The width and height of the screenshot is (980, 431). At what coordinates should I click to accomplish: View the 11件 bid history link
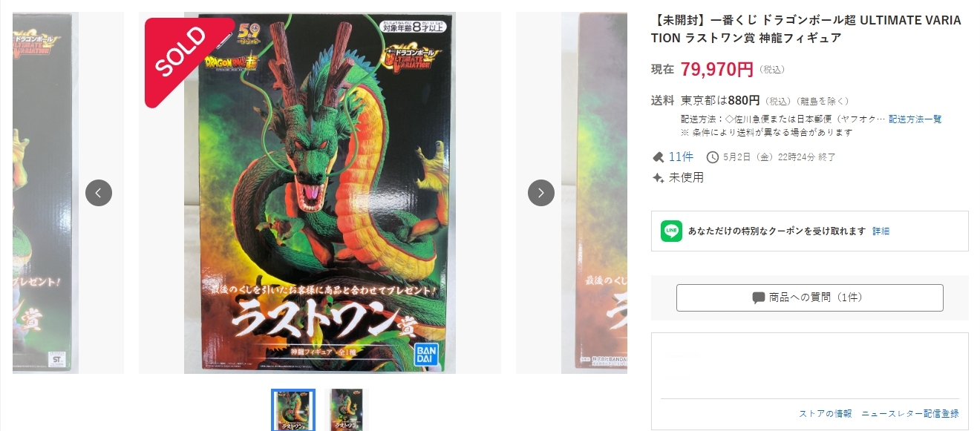[x=681, y=157]
